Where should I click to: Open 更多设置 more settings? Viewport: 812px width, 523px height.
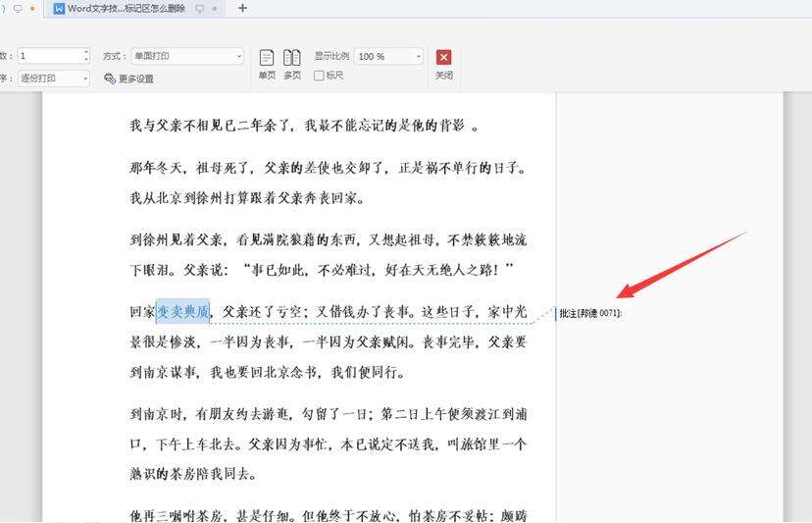128,78
